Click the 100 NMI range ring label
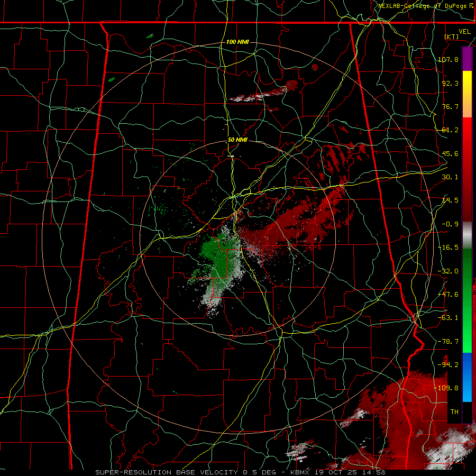The width and height of the screenshot is (476, 476). point(237,42)
